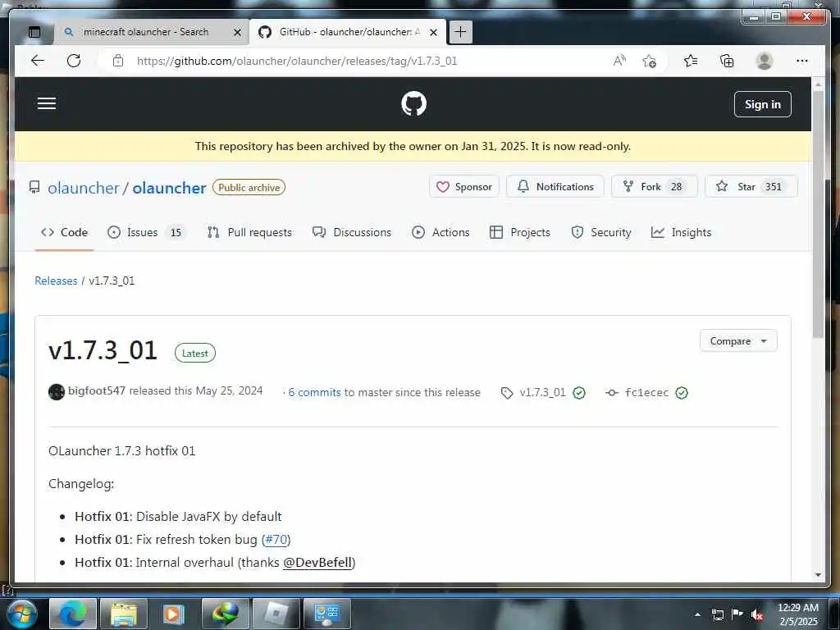Click the Public archive badge

click(x=249, y=188)
